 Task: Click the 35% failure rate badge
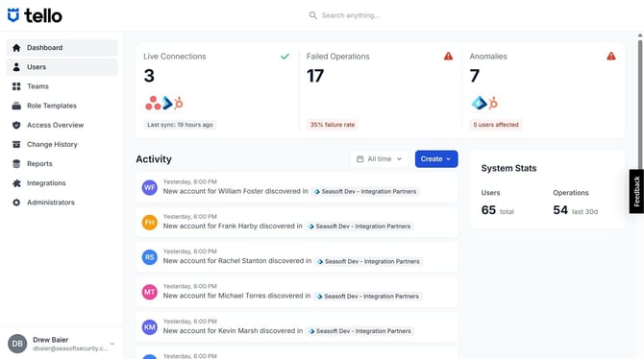tap(333, 125)
